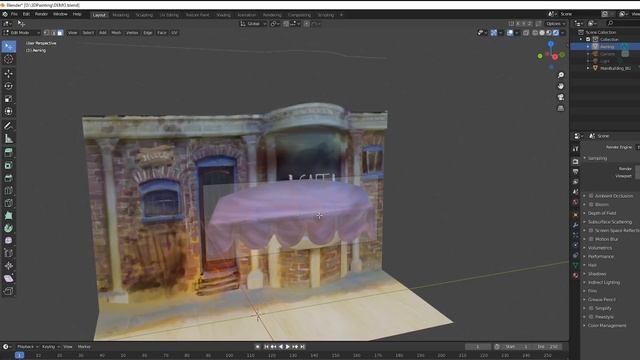The image size is (640, 360).
Task: Select the Transform tool
Action: (x=9, y=111)
